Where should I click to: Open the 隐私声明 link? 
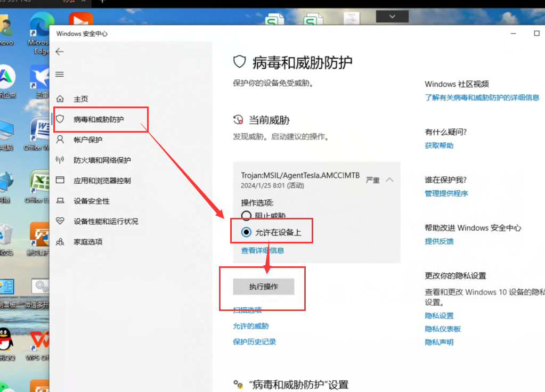pos(439,342)
